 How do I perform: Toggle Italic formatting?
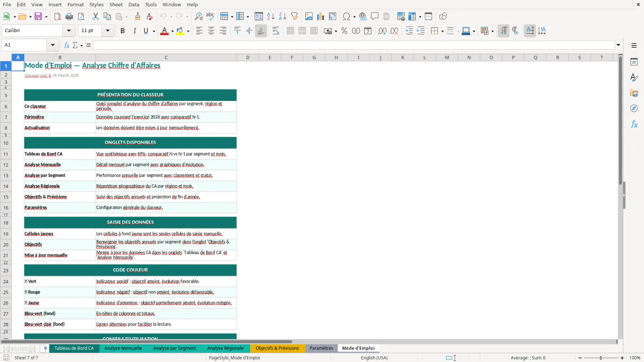134,31
